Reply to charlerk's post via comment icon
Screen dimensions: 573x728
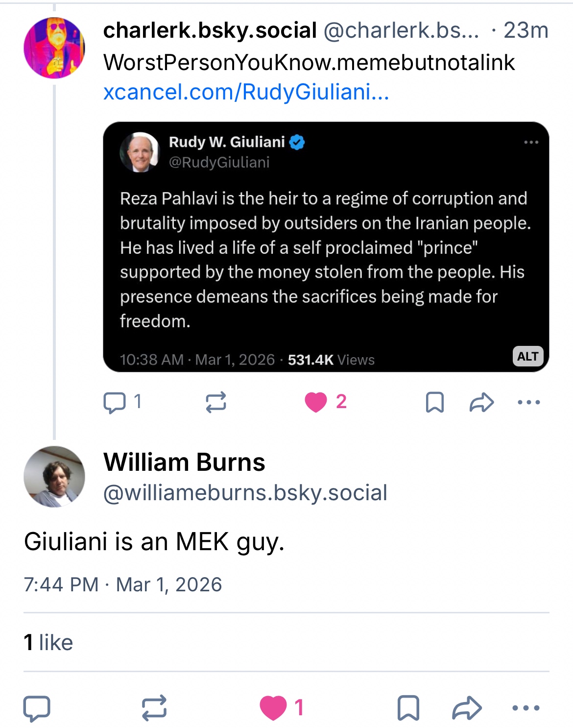pyautogui.click(x=115, y=402)
